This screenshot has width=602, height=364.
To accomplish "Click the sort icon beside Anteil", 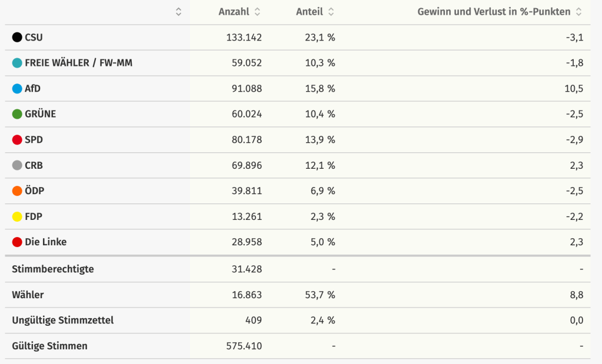I will 331,12.
